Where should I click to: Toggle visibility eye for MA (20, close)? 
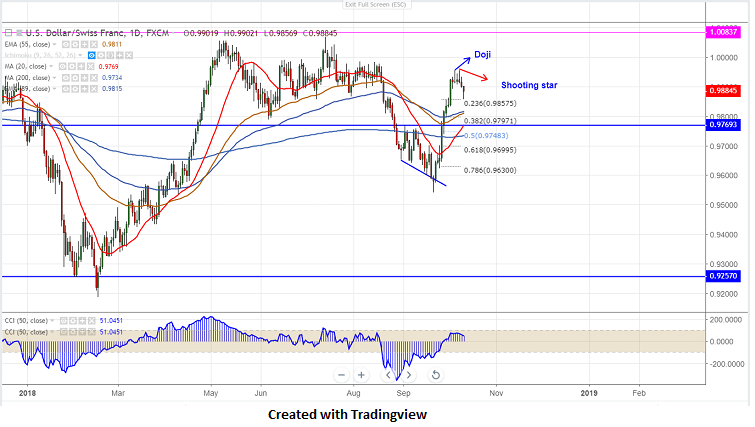coord(63,66)
